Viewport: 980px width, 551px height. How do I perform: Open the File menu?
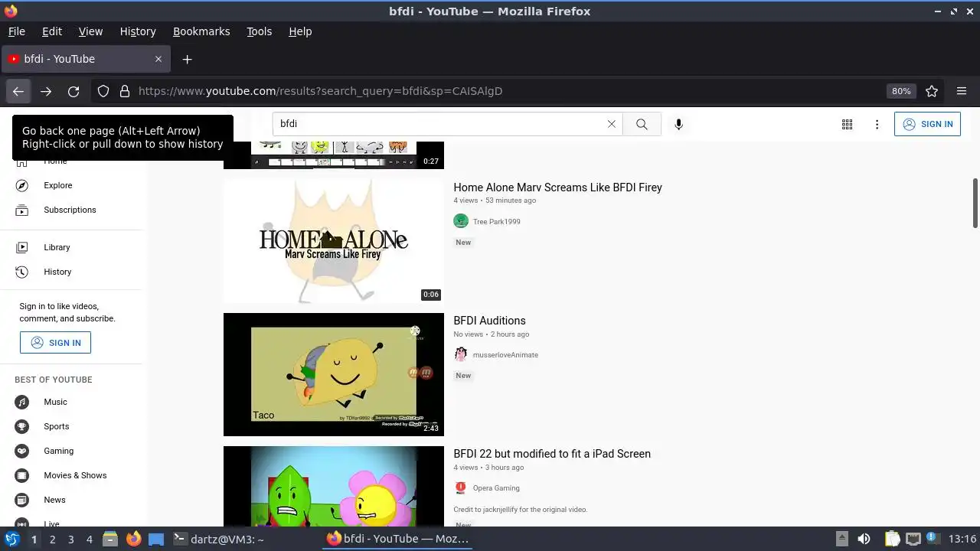pyautogui.click(x=17, y=31)
